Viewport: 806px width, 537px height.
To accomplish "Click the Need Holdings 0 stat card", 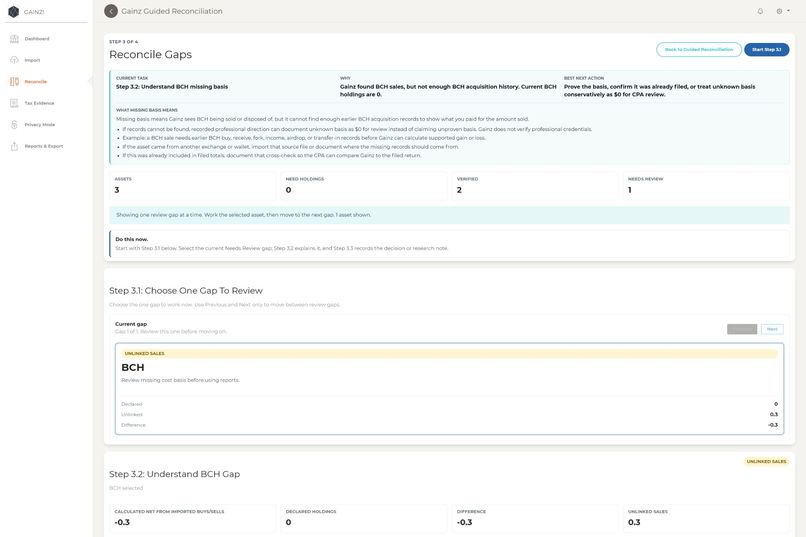I will click(363, 186).
